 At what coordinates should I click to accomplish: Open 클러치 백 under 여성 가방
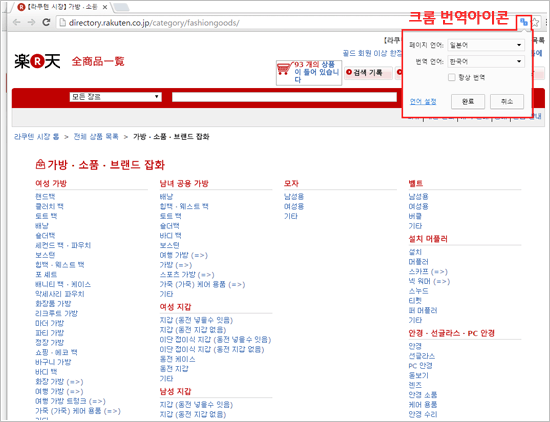[49, 206]
